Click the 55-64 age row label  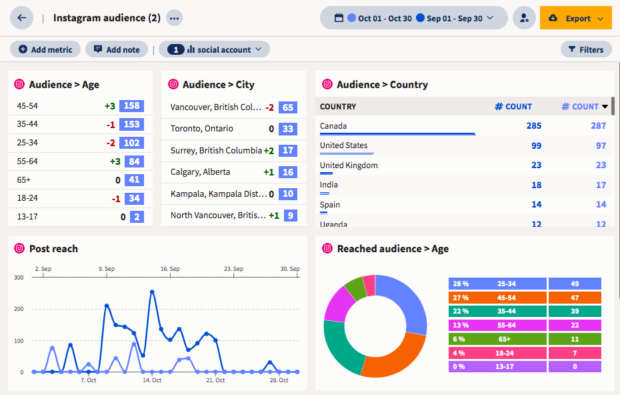click(27, 161)
